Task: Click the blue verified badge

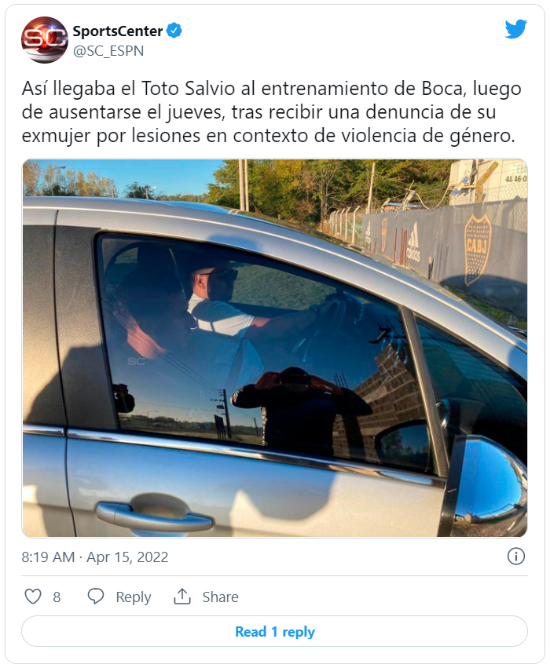Action: point(174,31)
